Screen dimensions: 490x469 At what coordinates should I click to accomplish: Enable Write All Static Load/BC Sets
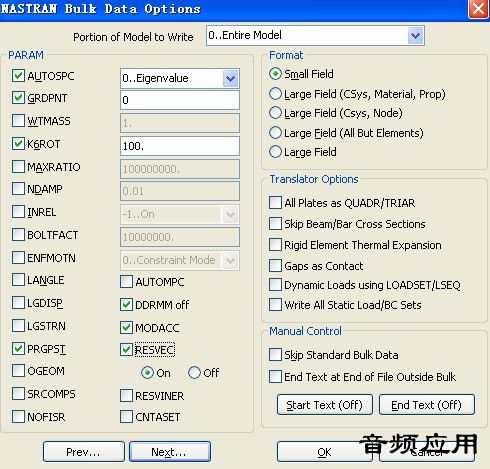tap(275, 305)
